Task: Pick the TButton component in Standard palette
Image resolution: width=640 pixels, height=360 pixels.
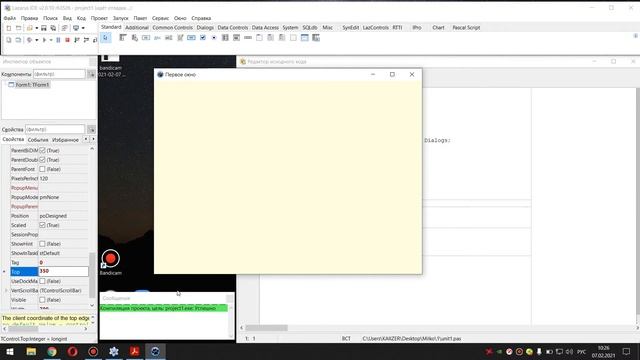Action: click(146, 38)
